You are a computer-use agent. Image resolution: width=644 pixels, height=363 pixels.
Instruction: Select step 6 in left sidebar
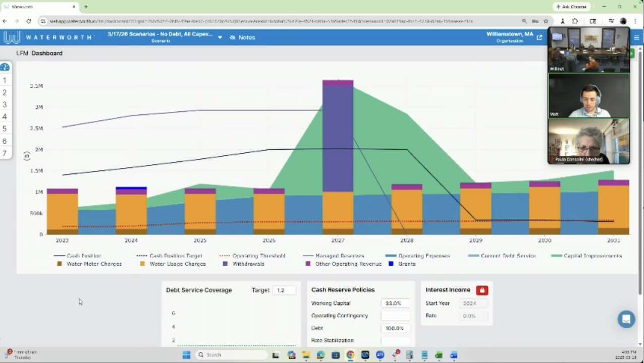(5, 141)
